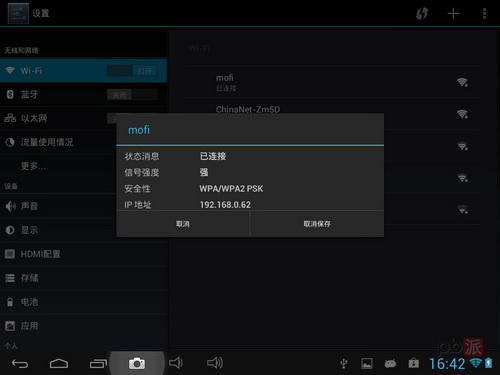The height and width of the screenshot is (375, 500).
Task: Tap the sound speaker icon in sidebar
Action: point(10,206)
